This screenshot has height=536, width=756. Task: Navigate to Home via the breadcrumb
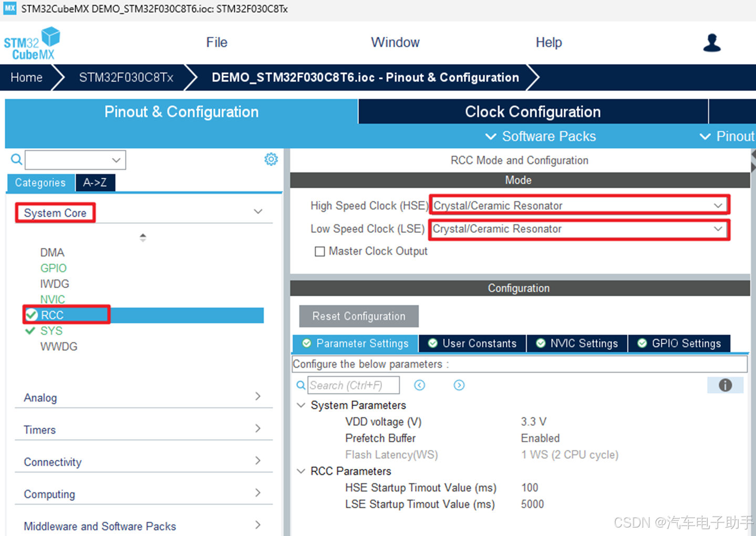pos(26,77)
